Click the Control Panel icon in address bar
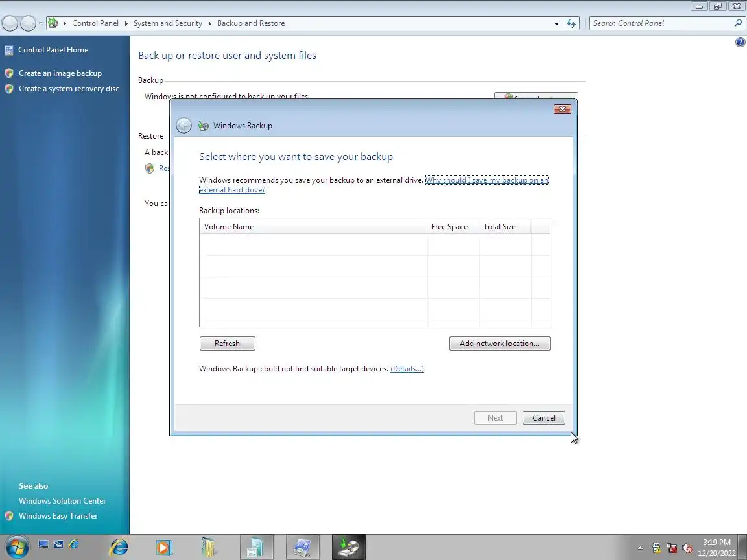This screenshot has width=747, height=560. coord(53,23)
